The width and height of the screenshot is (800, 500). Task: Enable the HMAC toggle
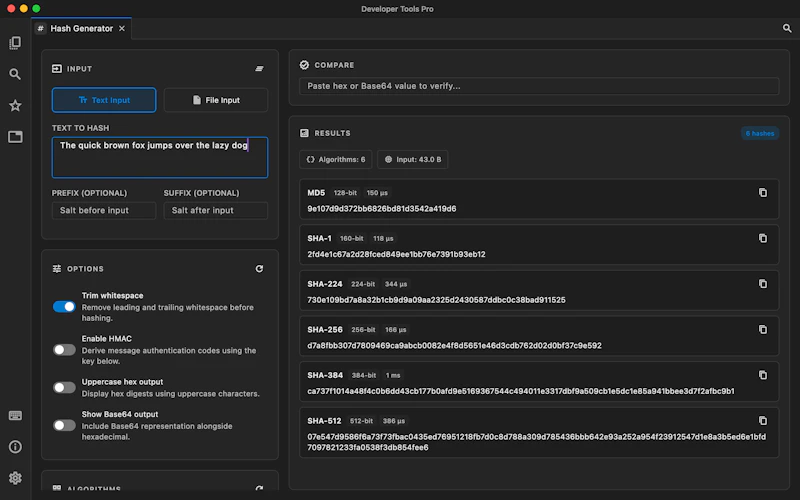pyautogui.click(x=64, y=349)
